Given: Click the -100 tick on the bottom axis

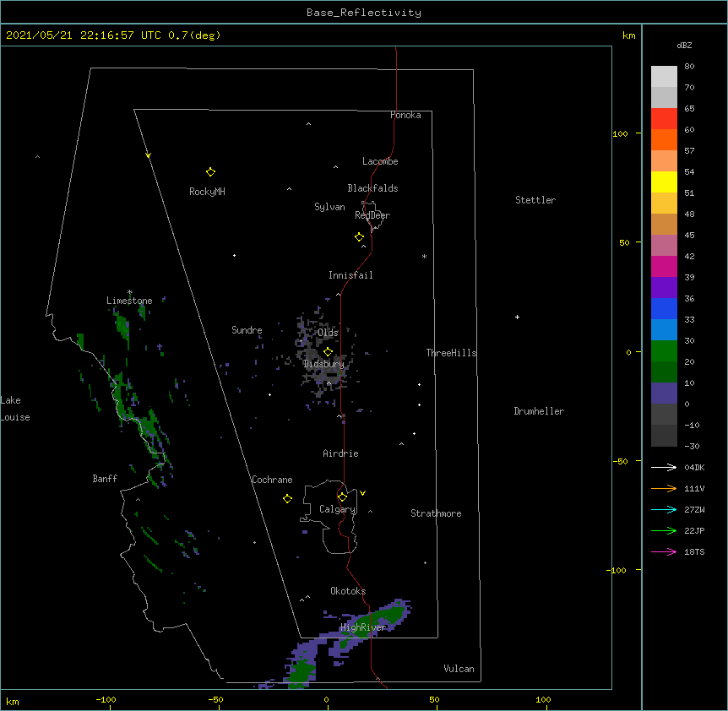Looking at the screenshot, I should click(x=106, y=699).
